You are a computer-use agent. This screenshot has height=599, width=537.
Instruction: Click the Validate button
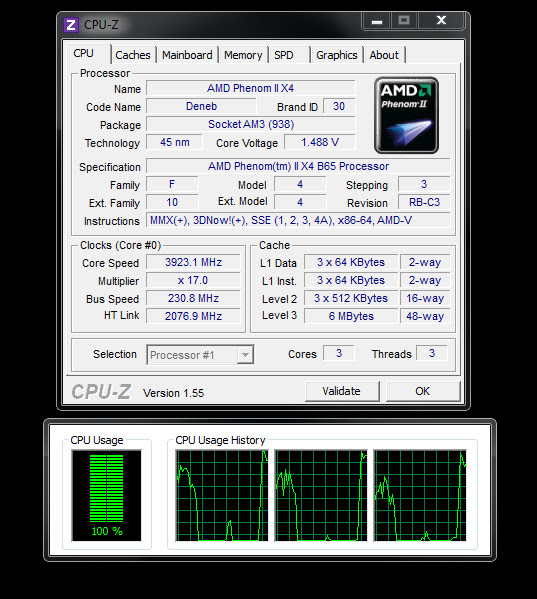[x=342, y=391]
